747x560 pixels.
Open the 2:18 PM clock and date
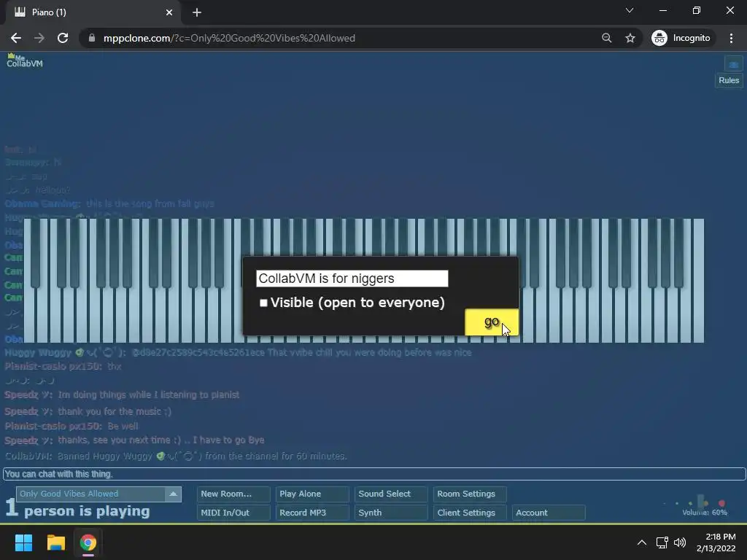pos(716,542)
